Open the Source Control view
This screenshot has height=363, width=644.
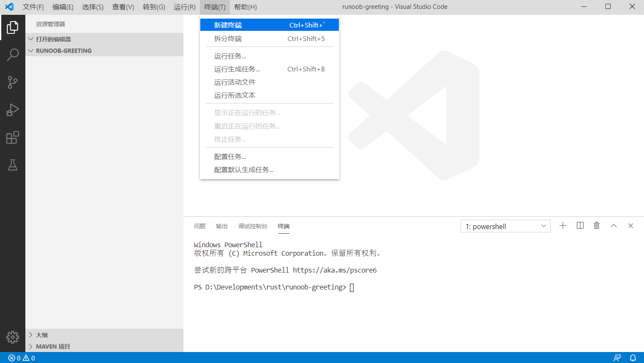pos(13,82)
